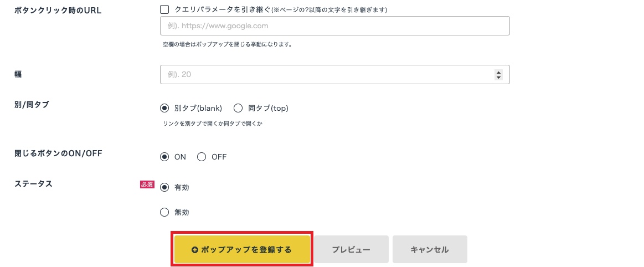This screenshot has height=267, width=644.
Task: Click the red 必須 required badge
Action: (x=147, y=184)
